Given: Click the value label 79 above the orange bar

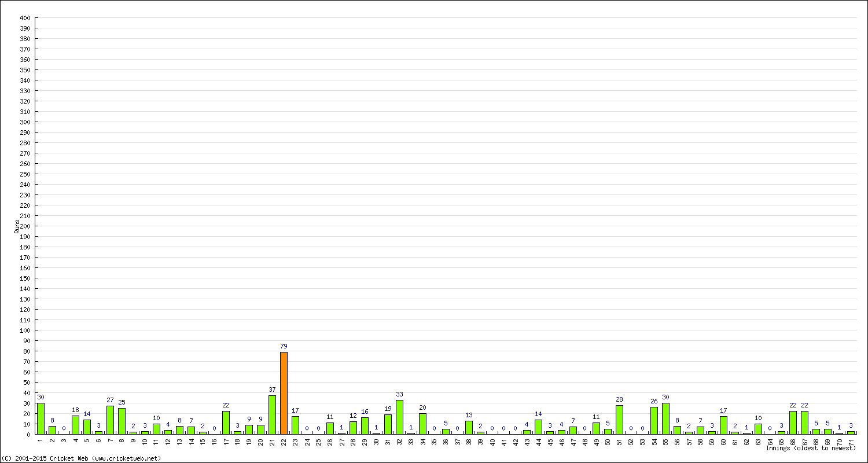Looking at the screenshot, I should (284, 347).
